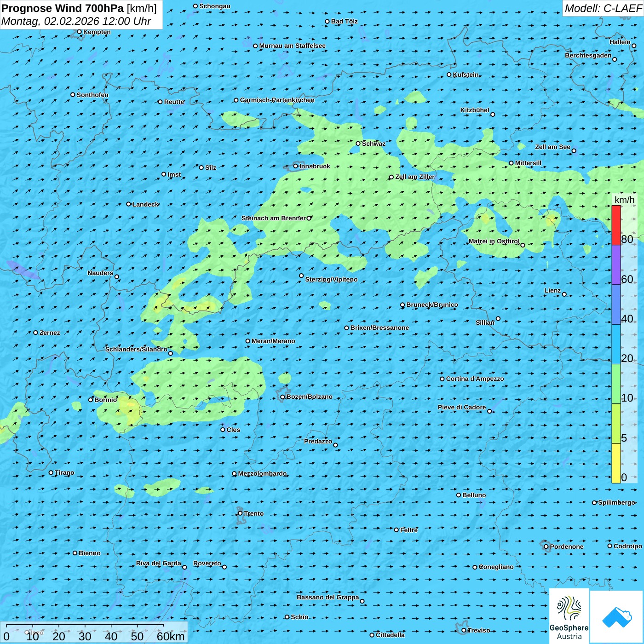Click the Schwaz label
Screen dimensions: 644x644
click(374, 144)
